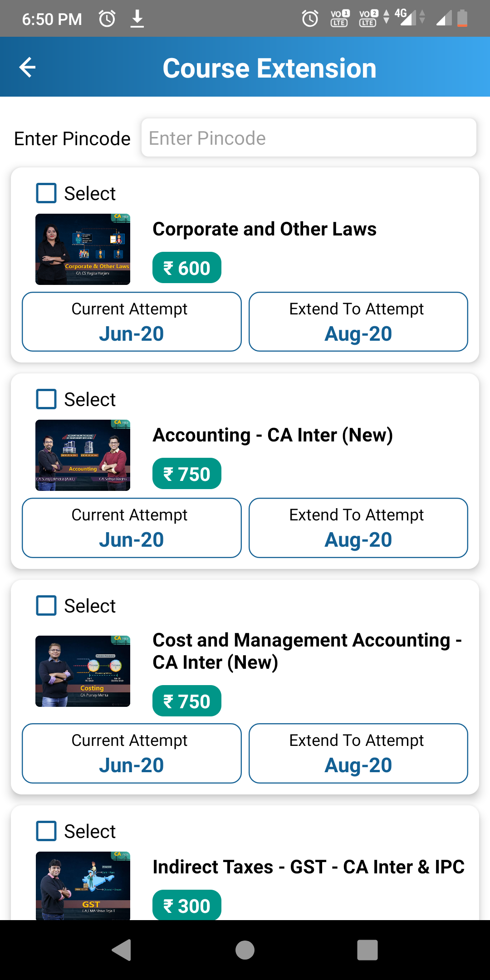Open Extend To Attempt for Cost Accounting
This screenshot has height=980, width=490.
358,753
